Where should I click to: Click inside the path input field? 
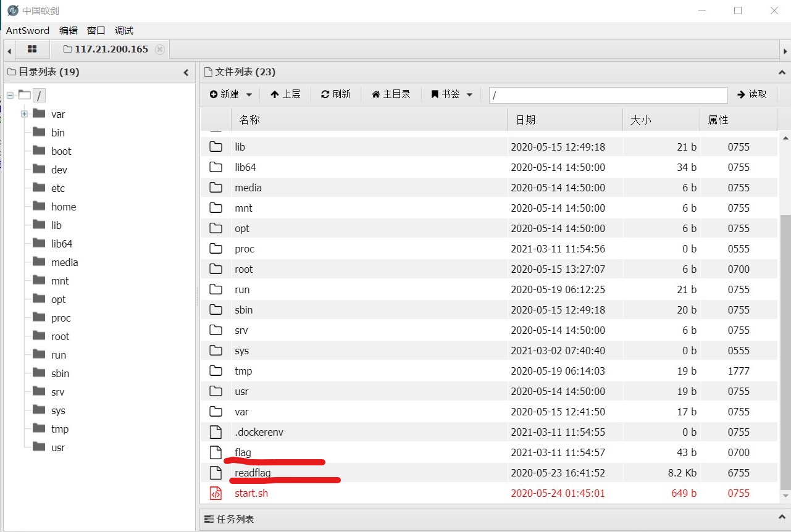coord(608,94)
